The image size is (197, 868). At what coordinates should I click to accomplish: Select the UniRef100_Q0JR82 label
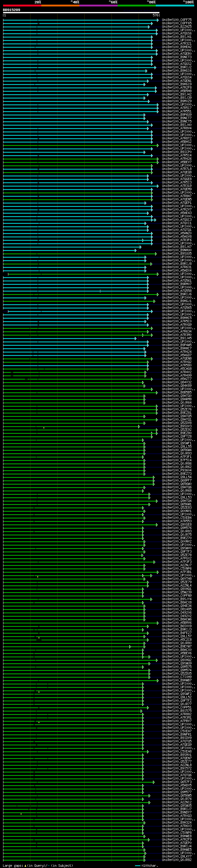177,860
